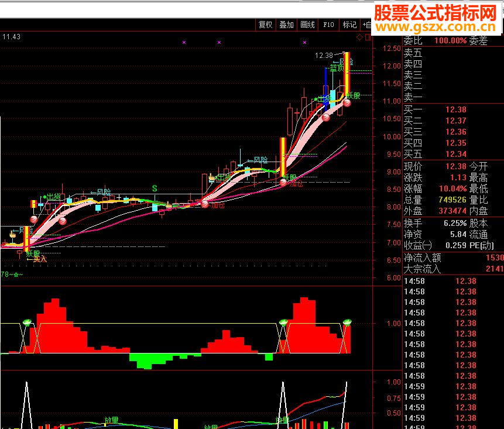Select the 买五 bid row at 12.34

(454, 155)
